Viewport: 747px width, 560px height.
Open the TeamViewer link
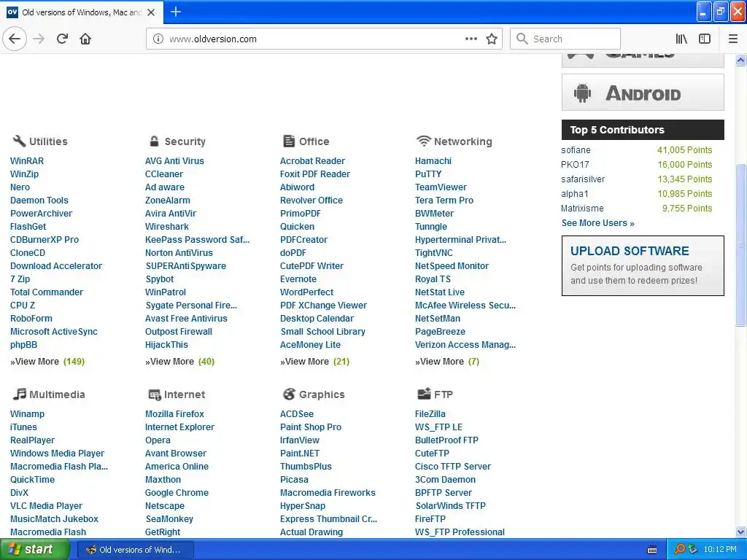[441, 187]
